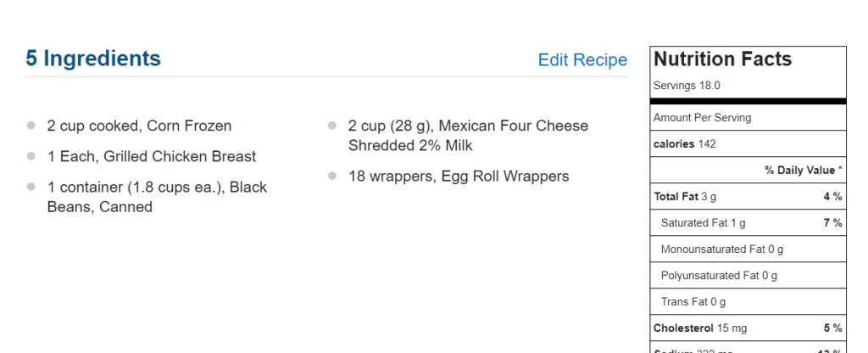This screenshot has width=868, height=353.
Task: Click the bullet beside Grilled Chicken Breast
Action: pyautogui.click(x=31, y=156)
